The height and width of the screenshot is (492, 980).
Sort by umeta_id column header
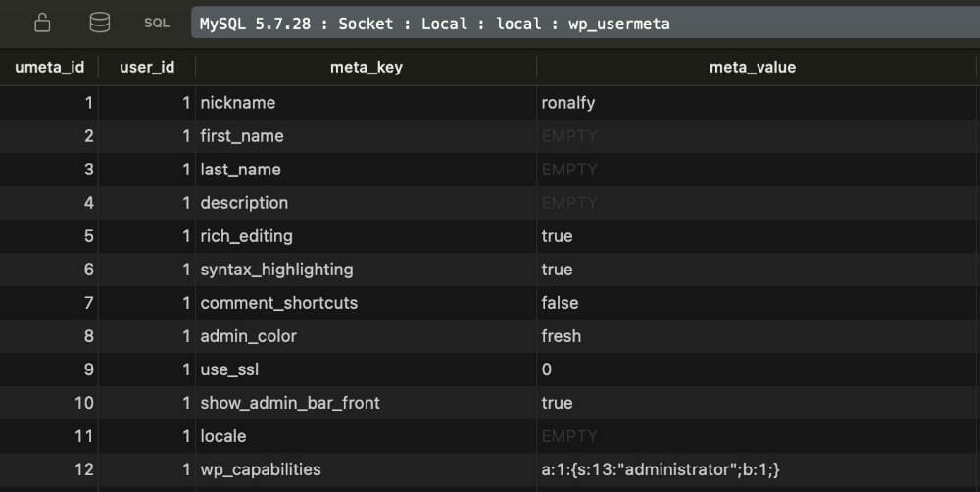(x=49, y=67)
